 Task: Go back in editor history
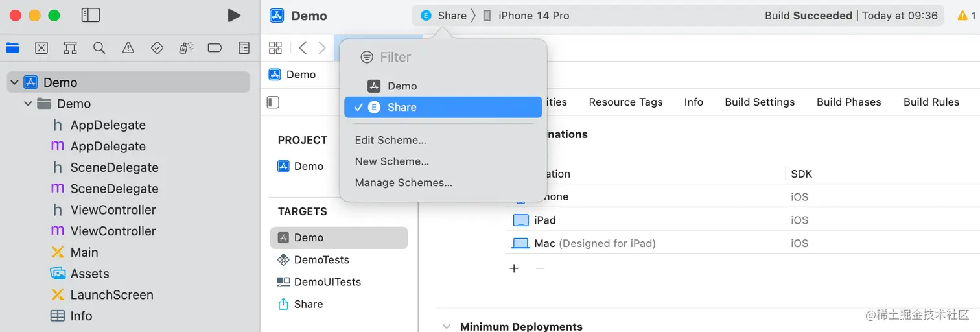(x=303, y=47)
